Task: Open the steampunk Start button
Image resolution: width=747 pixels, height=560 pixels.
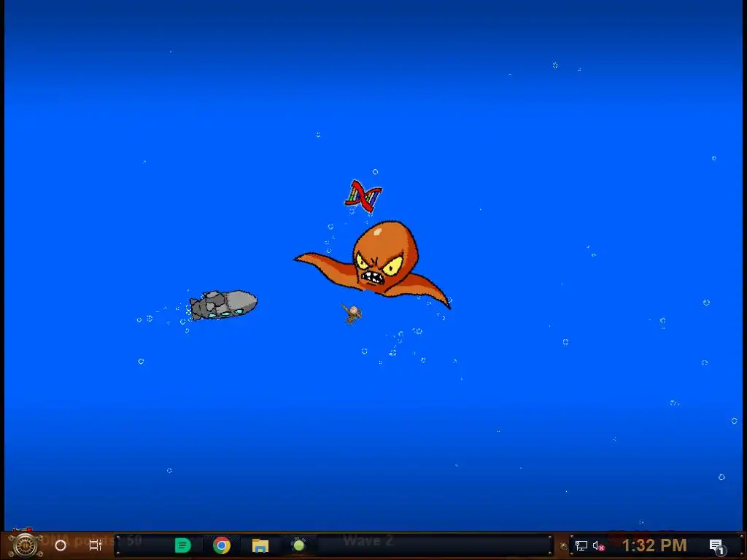Action: tap(25, 545)
